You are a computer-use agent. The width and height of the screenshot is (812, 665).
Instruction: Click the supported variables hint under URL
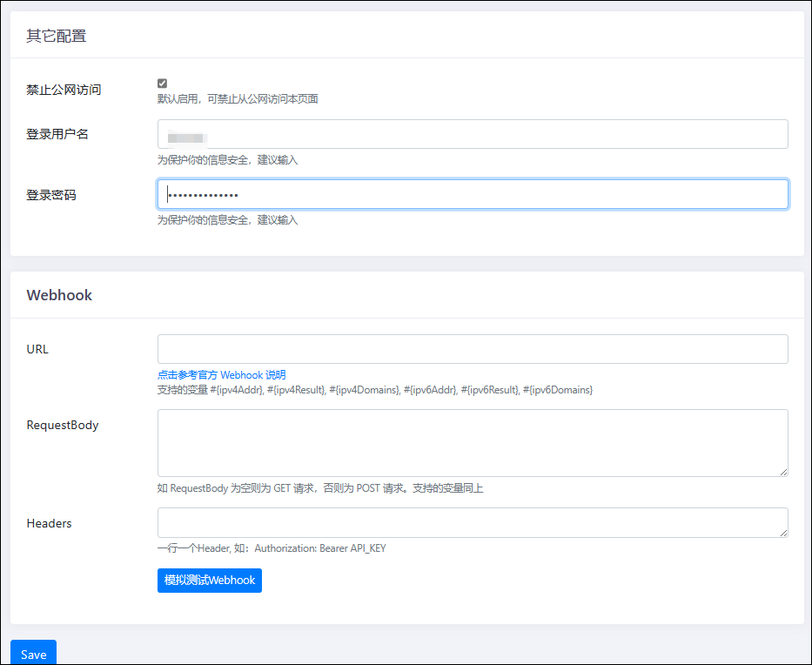[x=374, y=390]
